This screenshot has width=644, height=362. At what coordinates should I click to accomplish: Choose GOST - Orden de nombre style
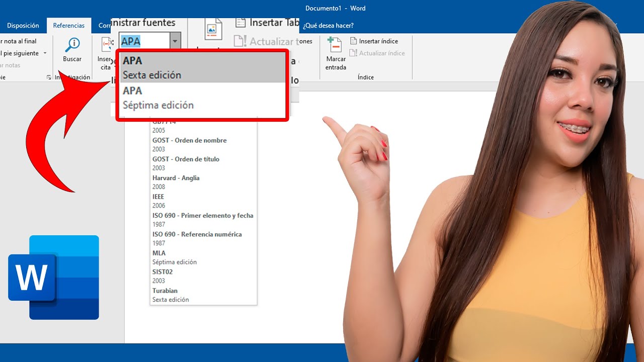tap(203, 144)
